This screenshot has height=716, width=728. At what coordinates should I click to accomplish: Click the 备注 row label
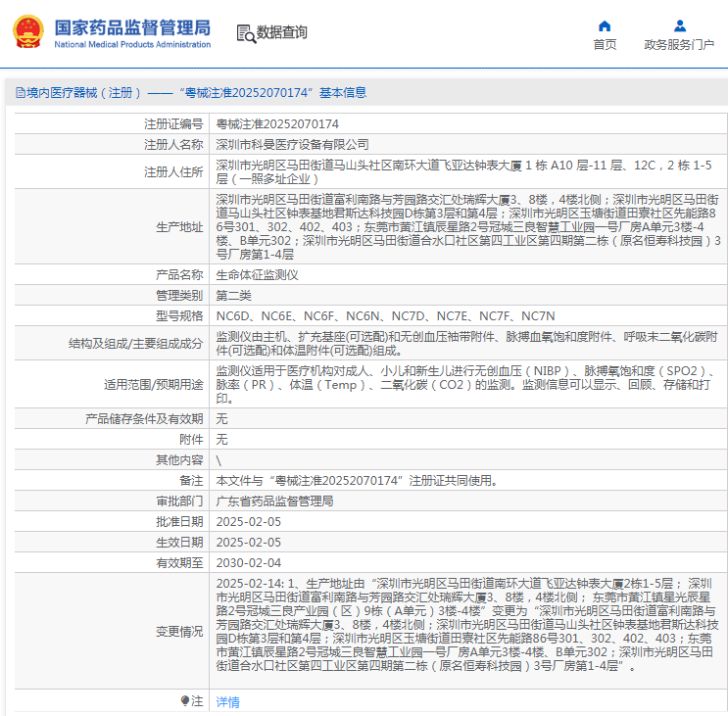[191, 480]
